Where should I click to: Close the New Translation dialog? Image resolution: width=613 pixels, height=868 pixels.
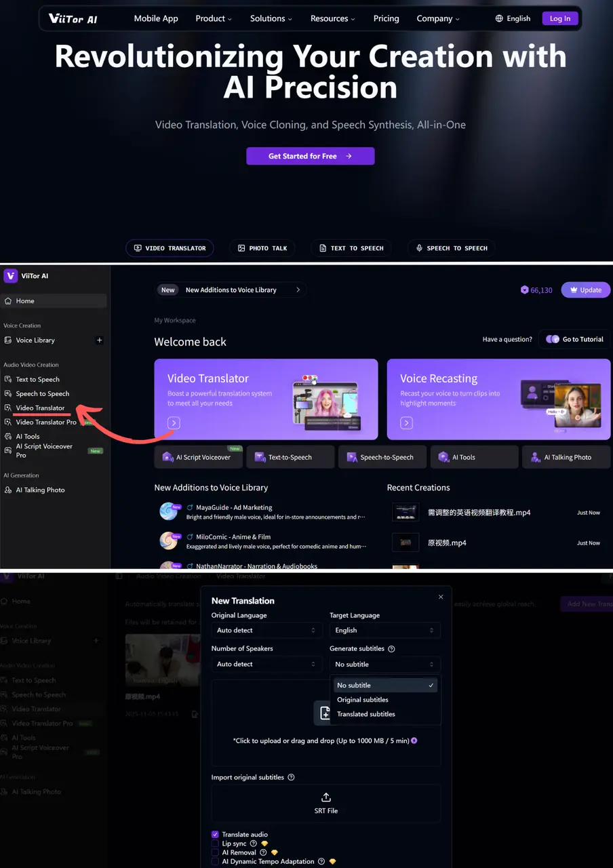pos(441,597)
